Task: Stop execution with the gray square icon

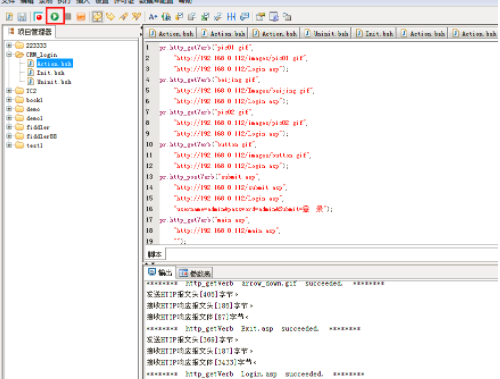Action: pos(68,16)
